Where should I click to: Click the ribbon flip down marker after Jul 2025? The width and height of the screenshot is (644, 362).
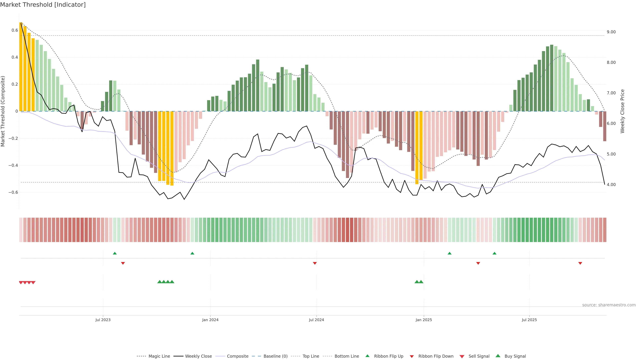point(580,263)
